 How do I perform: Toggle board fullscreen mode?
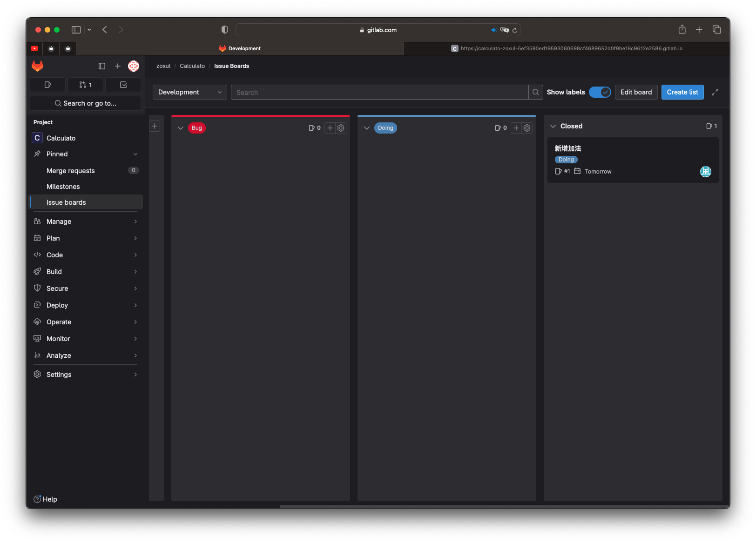click(715, 92)
